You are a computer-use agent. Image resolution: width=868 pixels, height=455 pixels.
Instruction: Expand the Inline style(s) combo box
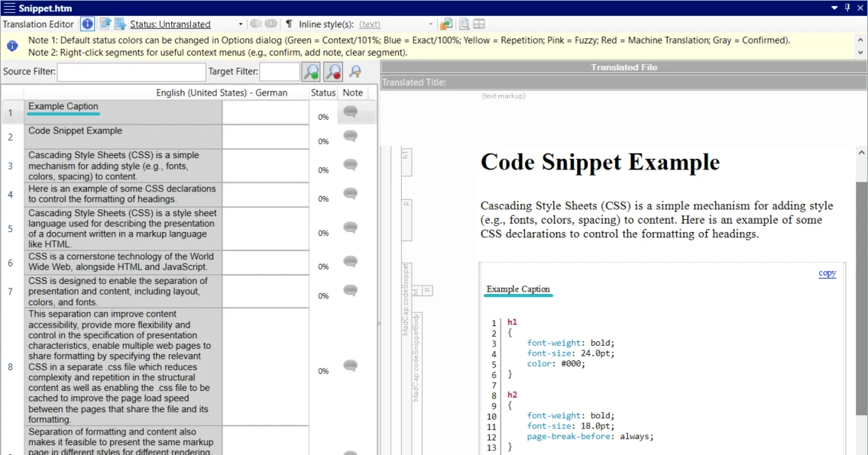tap(430, 24)
